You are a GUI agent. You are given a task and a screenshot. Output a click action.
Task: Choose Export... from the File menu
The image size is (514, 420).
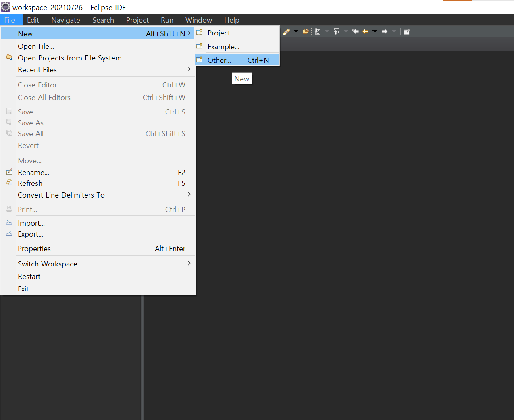click(x=98, y=234)
